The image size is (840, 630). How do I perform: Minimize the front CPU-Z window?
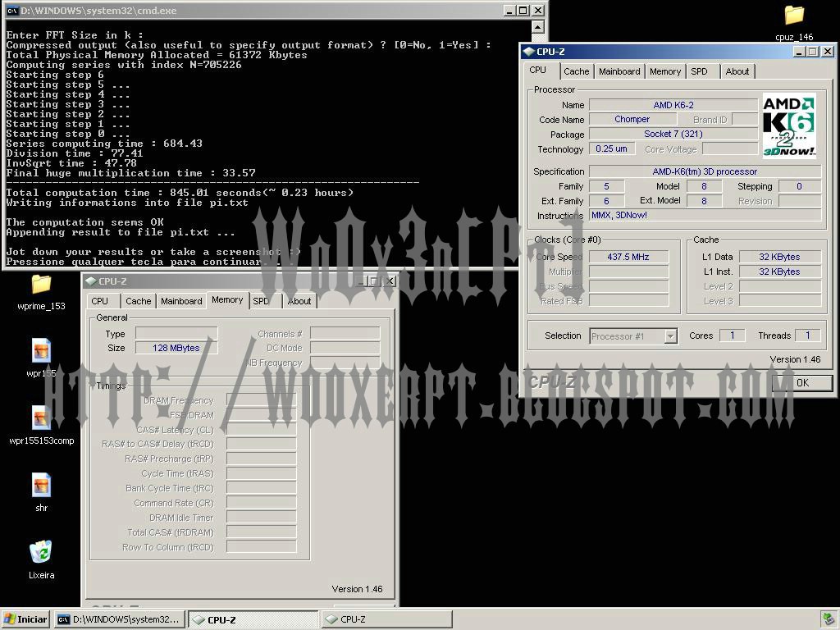click(x=799, y=52)
